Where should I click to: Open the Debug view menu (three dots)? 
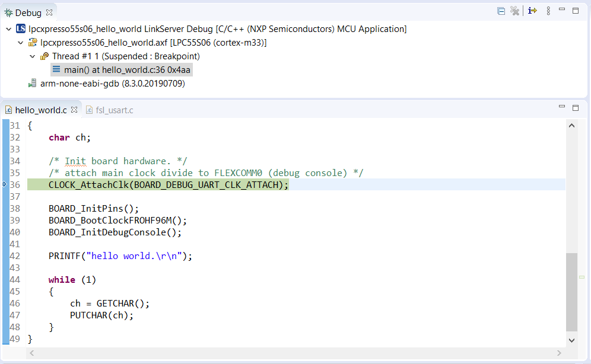click(548, 11)
